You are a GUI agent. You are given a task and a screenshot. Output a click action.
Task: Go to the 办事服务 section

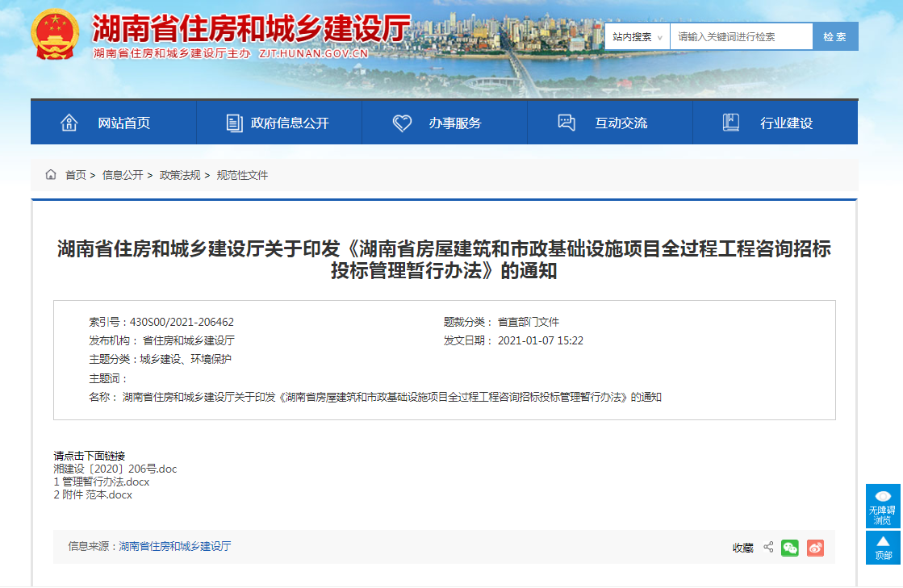444,123
